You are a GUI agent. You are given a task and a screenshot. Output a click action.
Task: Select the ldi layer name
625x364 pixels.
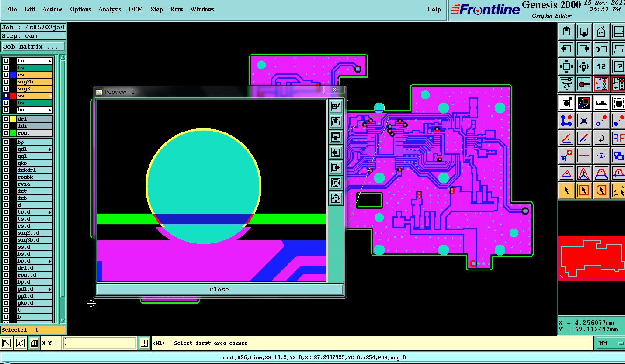(x=35, y=126)
